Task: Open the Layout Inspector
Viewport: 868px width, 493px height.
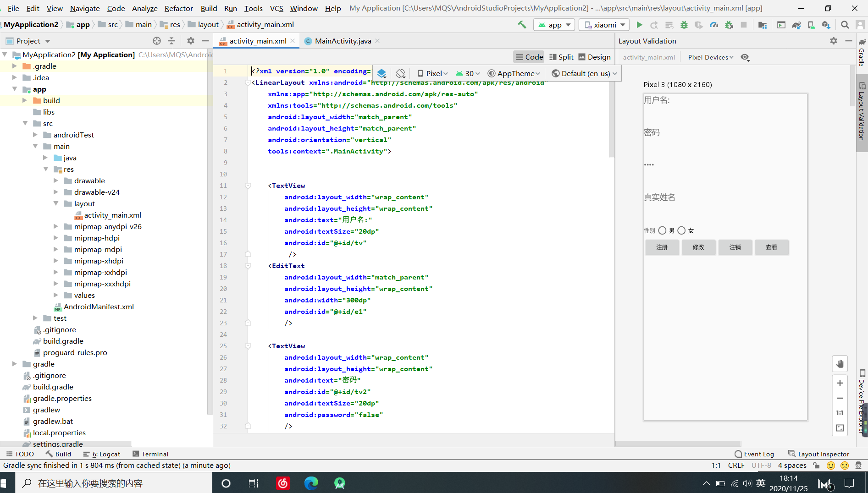Action: point(818,454)
